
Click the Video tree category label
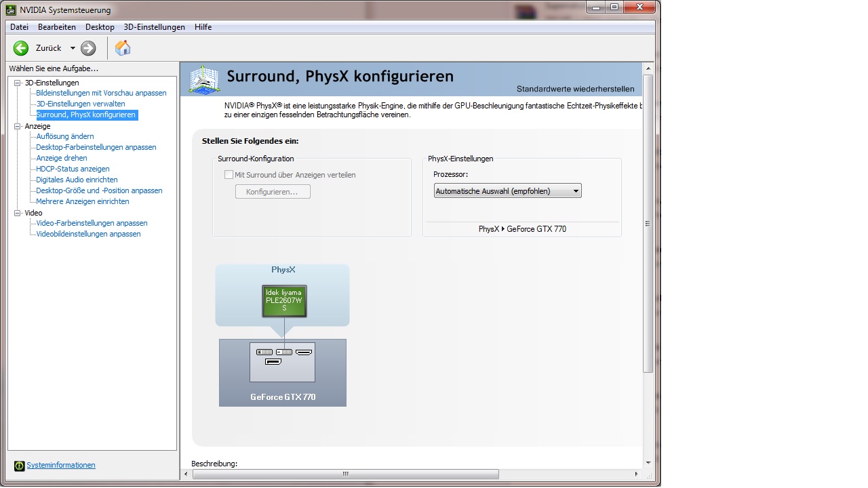(33, 213)
